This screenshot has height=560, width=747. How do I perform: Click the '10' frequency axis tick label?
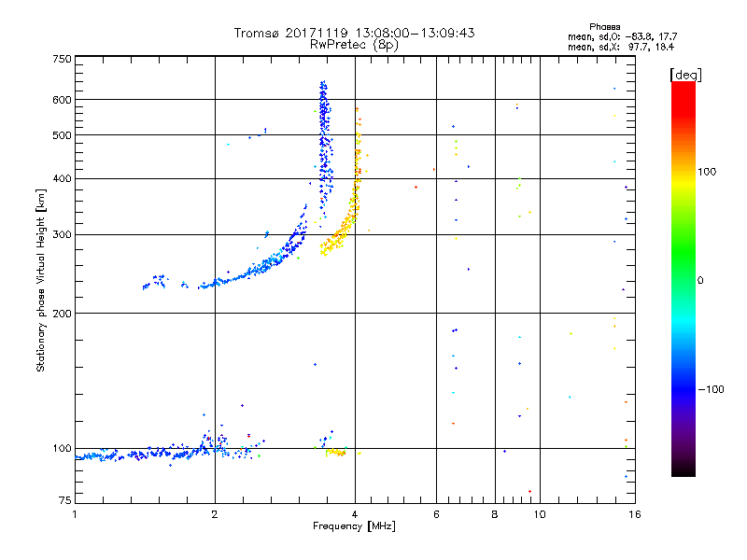tap(540, 514)
